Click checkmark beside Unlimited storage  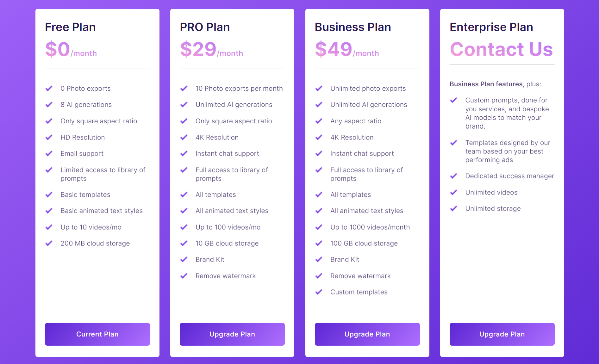pyautogui.click(x=453, y=208)
